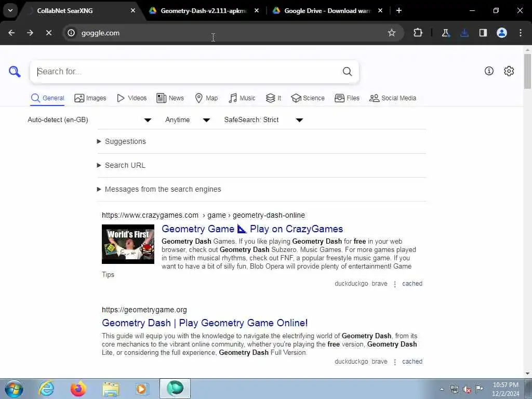Screen dimensions: 532x399
Task: Open Geometry Game Play on CrazyGames link
Action: click(x=252, y=229)
